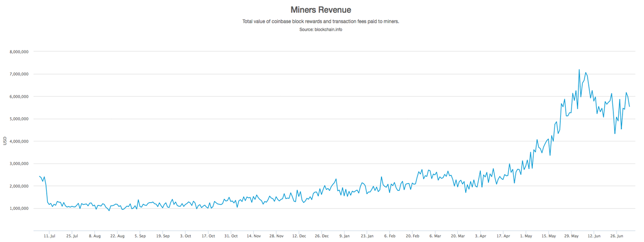
Task: Click the USD y-axis title
Action: coord(5,141)
